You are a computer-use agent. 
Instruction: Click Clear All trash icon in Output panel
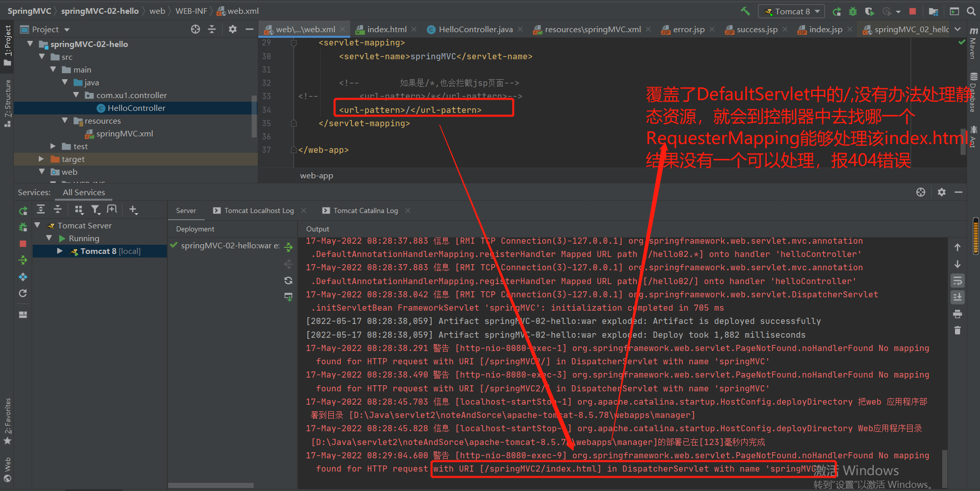pos(958,331)
